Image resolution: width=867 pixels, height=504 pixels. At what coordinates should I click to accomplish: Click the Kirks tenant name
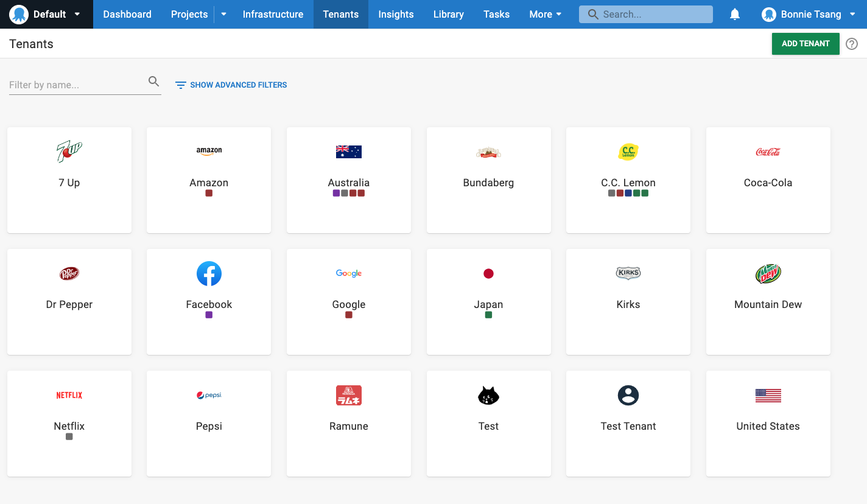628,304
